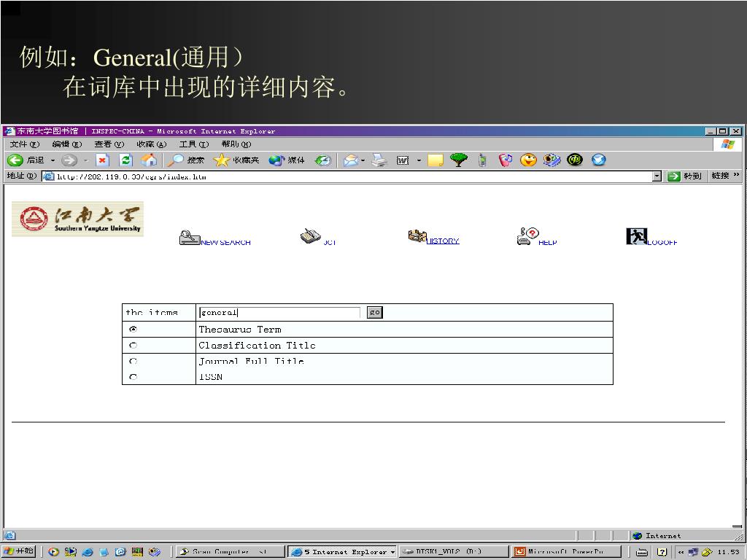Open the 工具 (Tools) menu
Viewport: 747px width, 560px height.
pyautogui.click(x=193, y=144)
